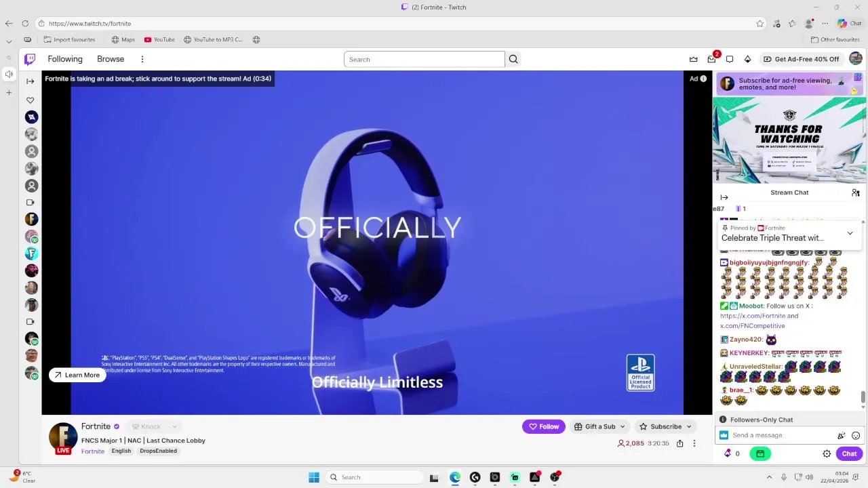Open the x.com/Fortnite link in chat
The height and width of the screenshot is (488, 868).
pyautogui.click(x=753, y=317)
